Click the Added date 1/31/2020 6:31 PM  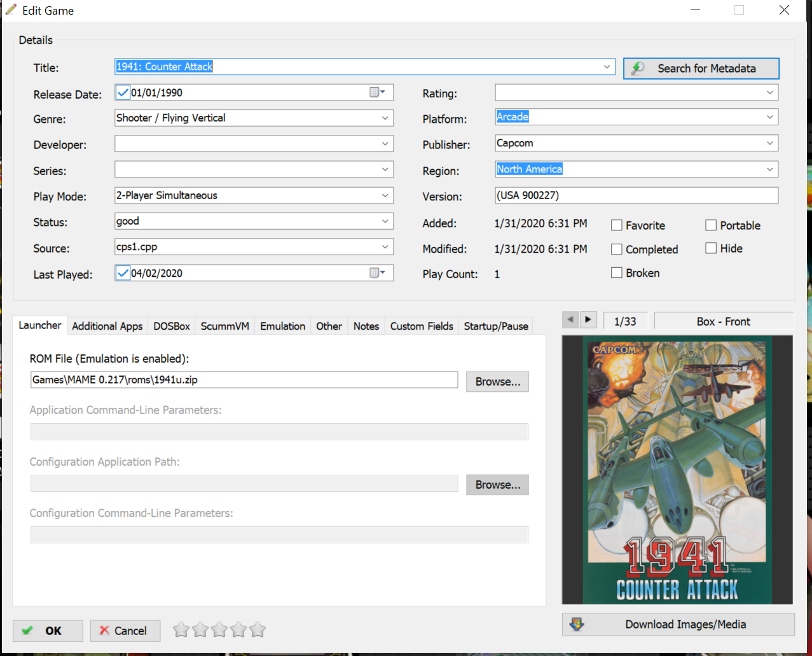[540, 223]
